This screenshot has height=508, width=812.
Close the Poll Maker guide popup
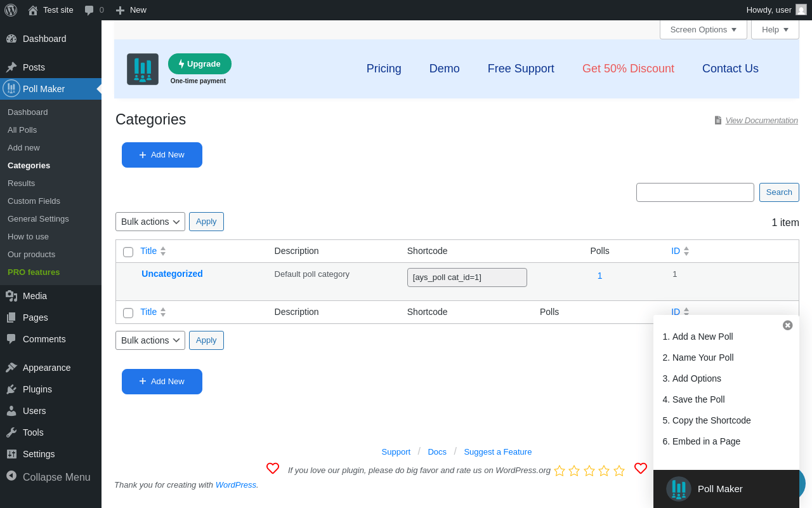(787, 325)
